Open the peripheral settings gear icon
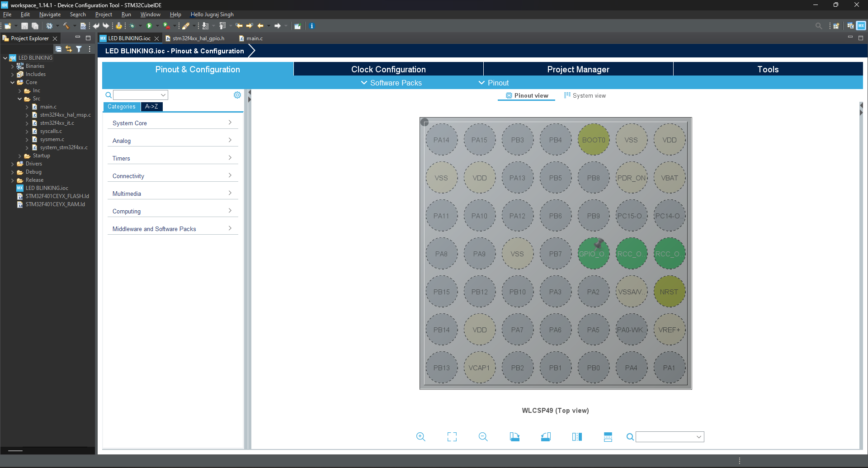The width and height of the screenshot is (868, 468). 237,95
